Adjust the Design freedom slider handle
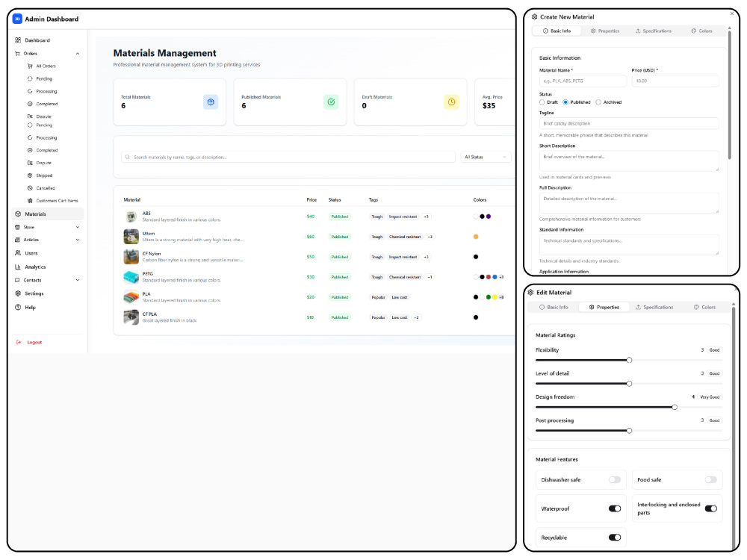The height and width of the screenshot is (560, 747). pos(675,408)
